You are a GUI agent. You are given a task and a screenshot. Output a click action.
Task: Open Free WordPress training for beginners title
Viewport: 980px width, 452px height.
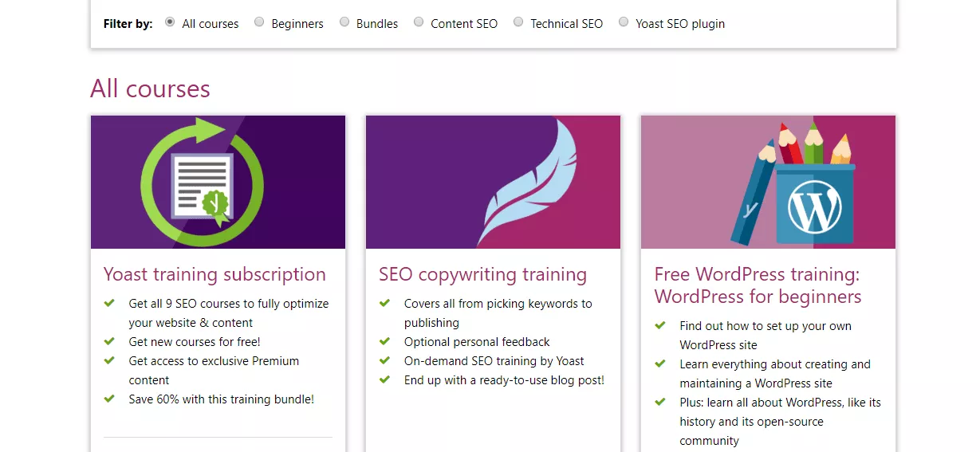tap(758, 285)
